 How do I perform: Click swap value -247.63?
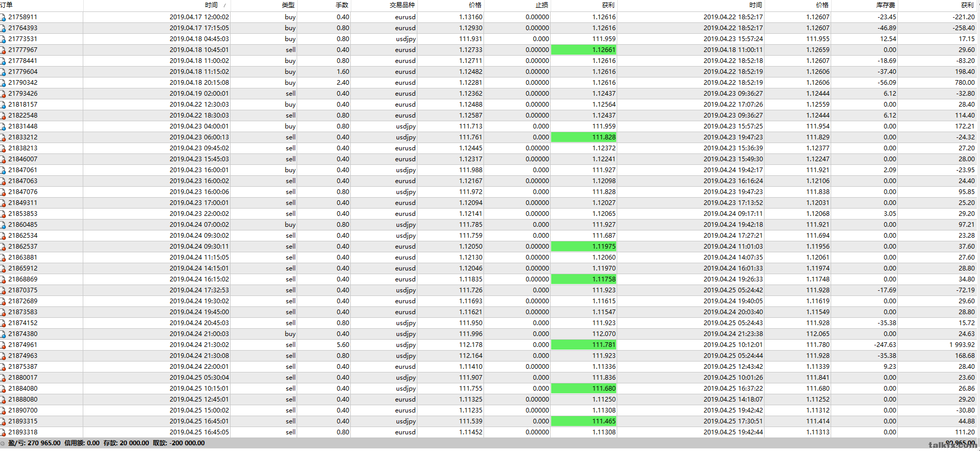(x=885, y=345)
